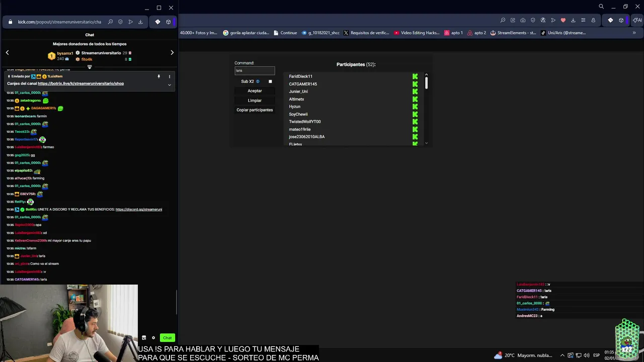
Task: Open the Uni/Aris TikTok bookmark
Action: point(563,33)
